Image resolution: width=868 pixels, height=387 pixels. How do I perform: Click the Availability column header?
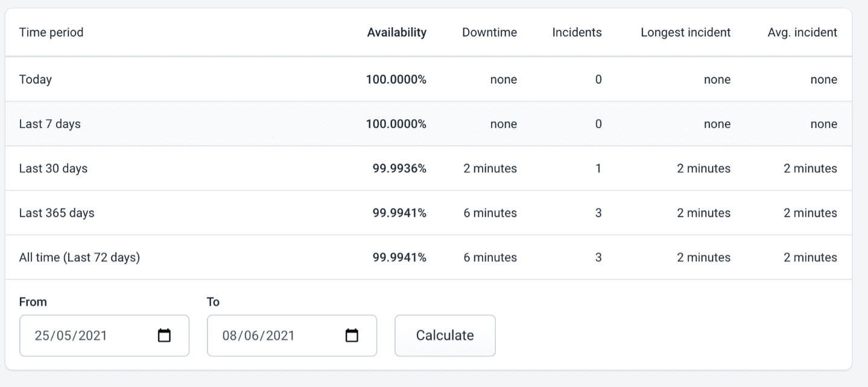point(396,33)
